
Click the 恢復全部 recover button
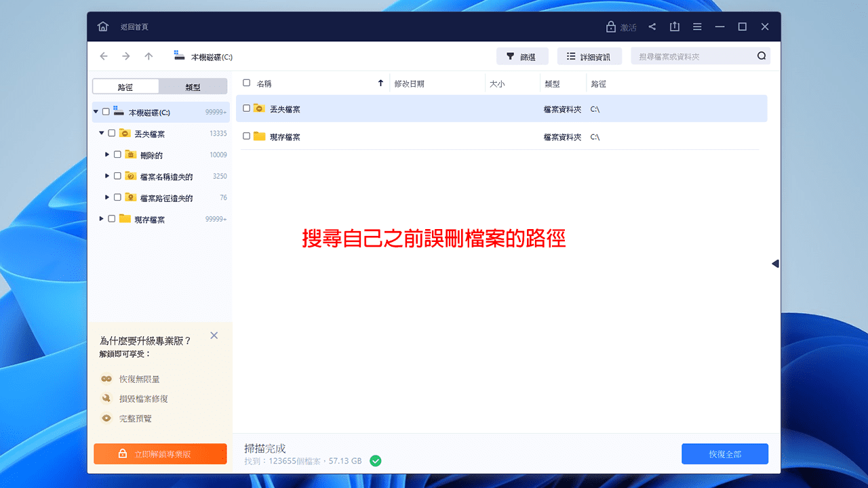(x=724, y=453)
